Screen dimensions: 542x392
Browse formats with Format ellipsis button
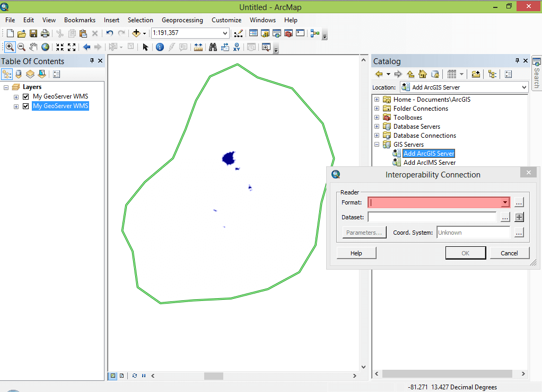pyautogui.click(x=519, y=202)
